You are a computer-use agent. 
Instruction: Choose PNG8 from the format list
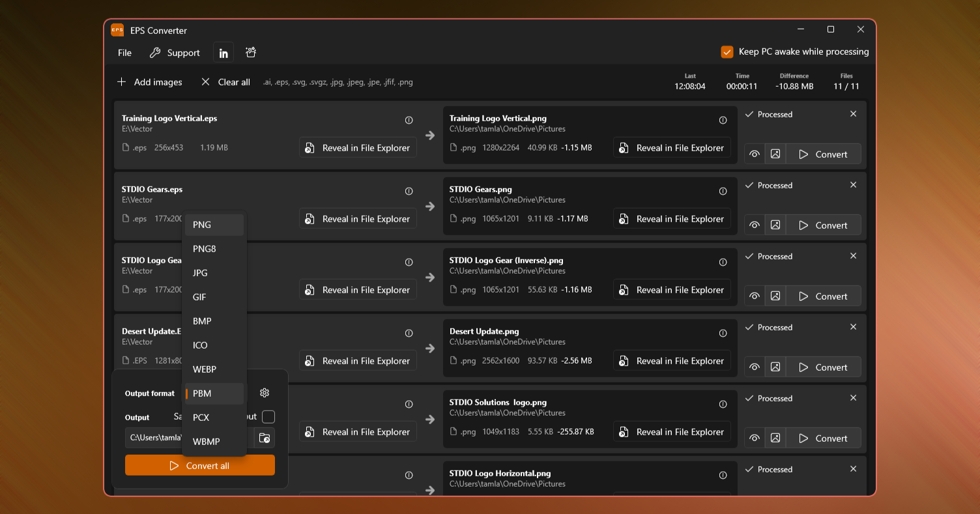click(214, 249)
